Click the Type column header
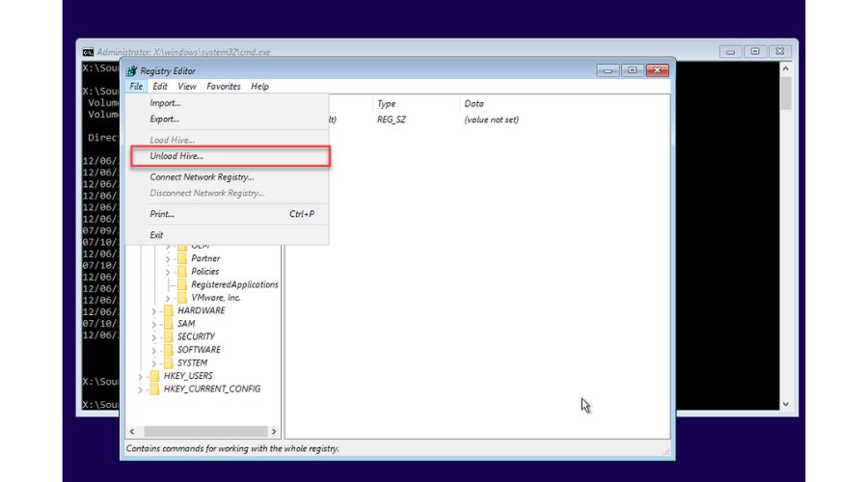This screenshot has height=482, width=868. point(387,104)
